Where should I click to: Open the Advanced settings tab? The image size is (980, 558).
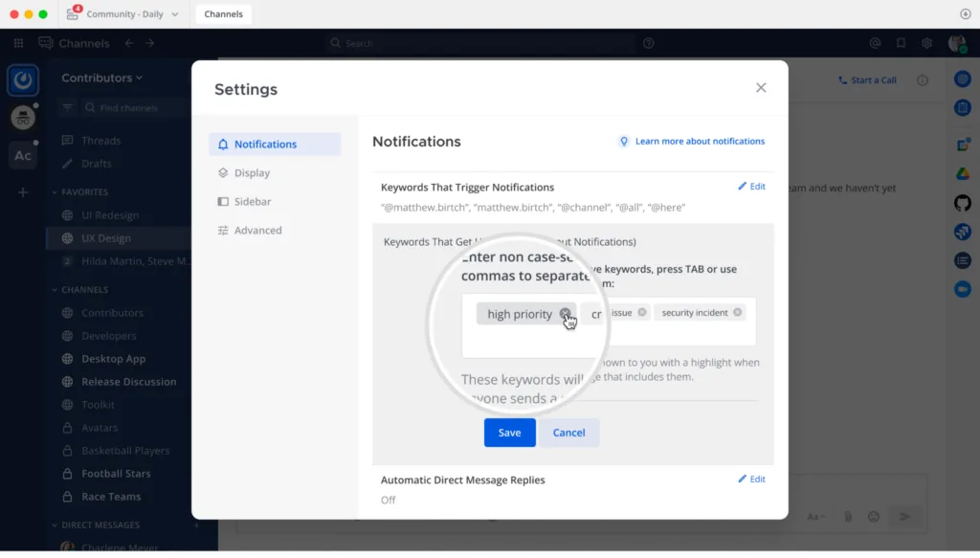[275, 231]
